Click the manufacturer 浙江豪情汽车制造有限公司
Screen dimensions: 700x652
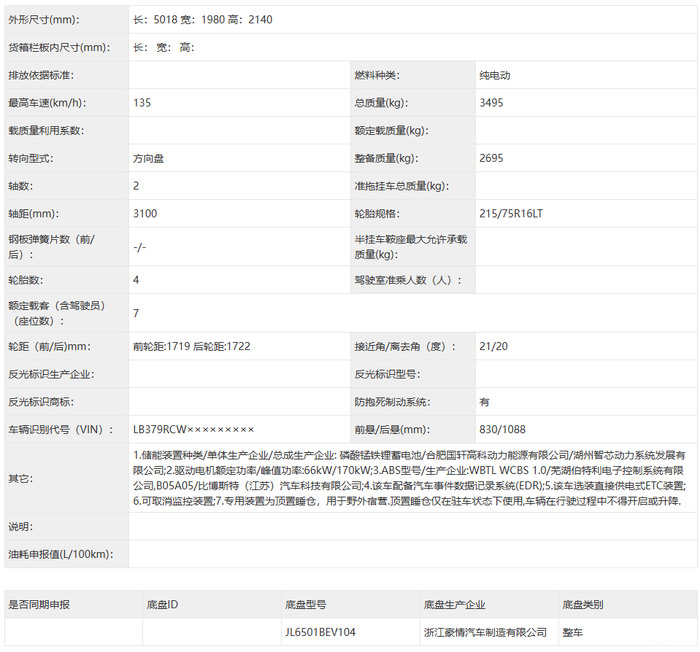pyautogui.click(x=485, y=632)
